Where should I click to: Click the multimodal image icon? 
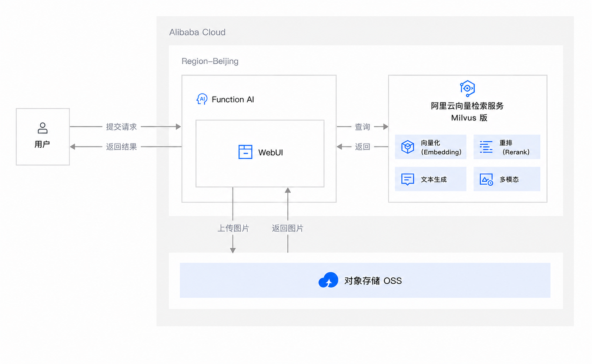click(x=486, y=179)
